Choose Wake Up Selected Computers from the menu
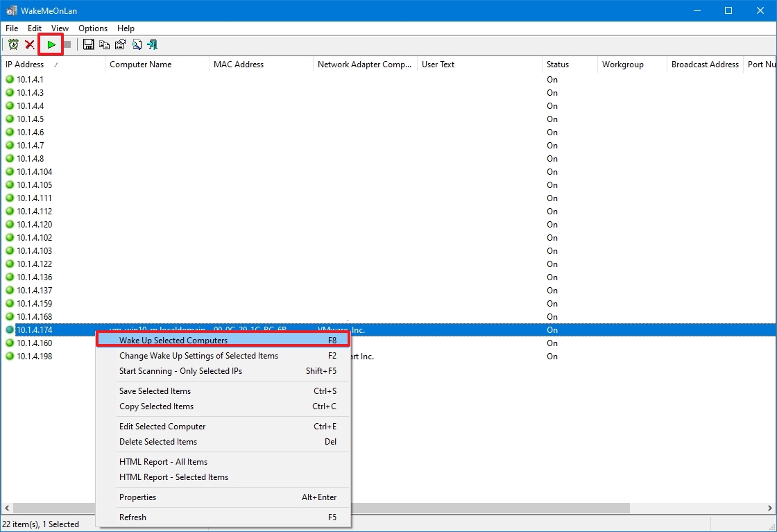This screenshot has width=777, height=532. [173, 340]
